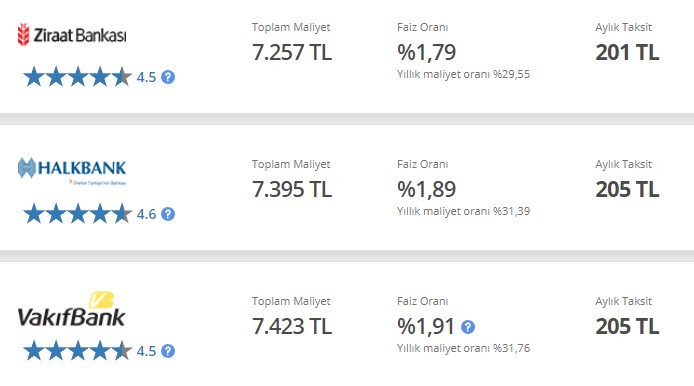Image resolution: width=694 pixels, height=386 pixels.
Task: Click Halkbank monthly installment 205 TL
Action: (627, 189)
